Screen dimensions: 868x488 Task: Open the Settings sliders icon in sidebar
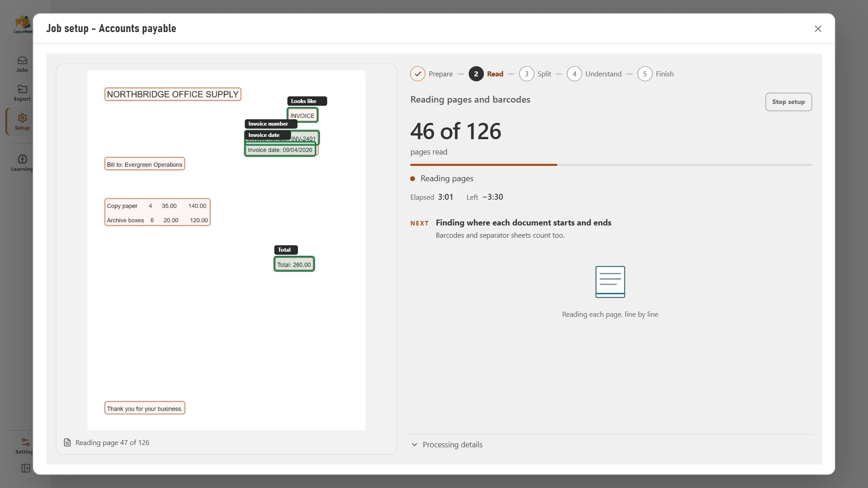(25, 442)
